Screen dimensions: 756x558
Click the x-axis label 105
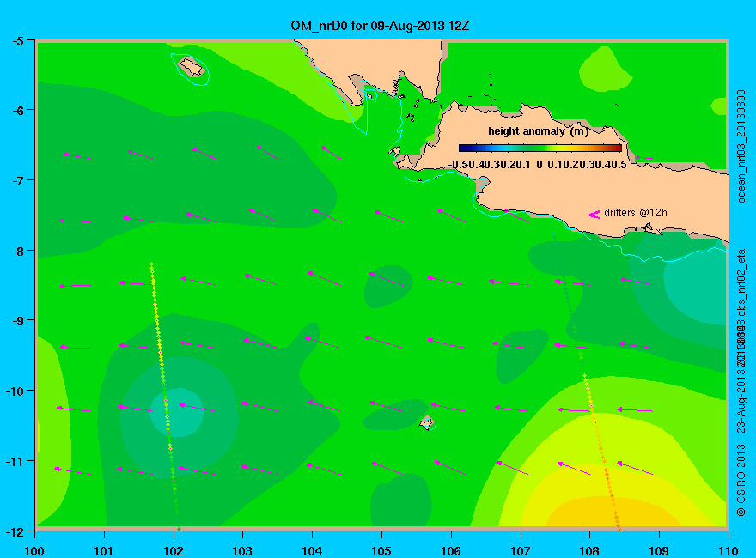point(381,551)
